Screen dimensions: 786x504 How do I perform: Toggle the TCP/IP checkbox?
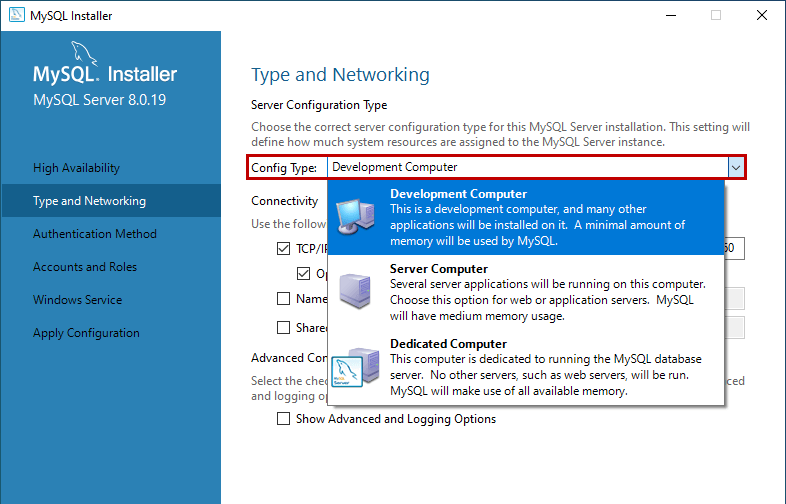point(284,248)
